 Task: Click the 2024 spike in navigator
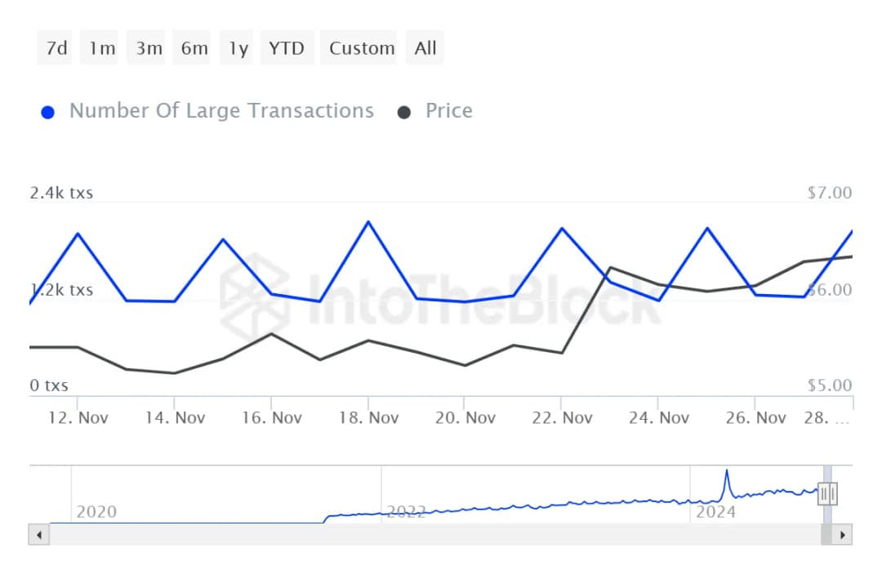[726, 473]
